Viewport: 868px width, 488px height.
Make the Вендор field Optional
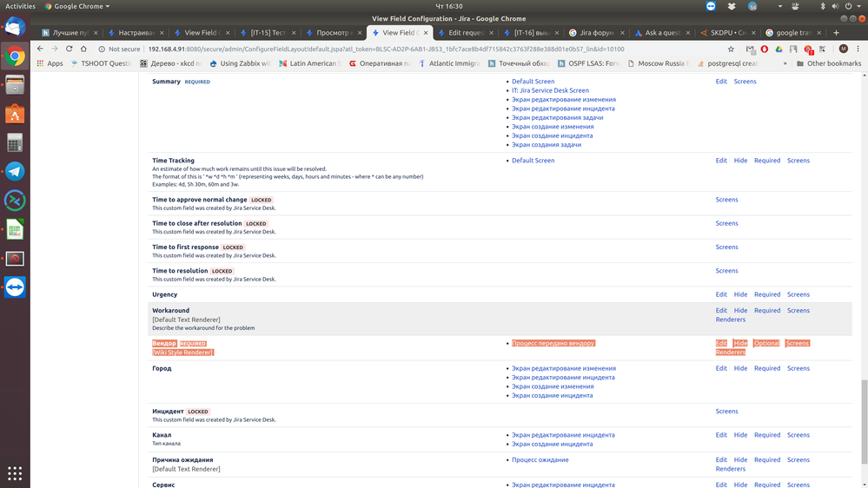[x=766, y=343]
